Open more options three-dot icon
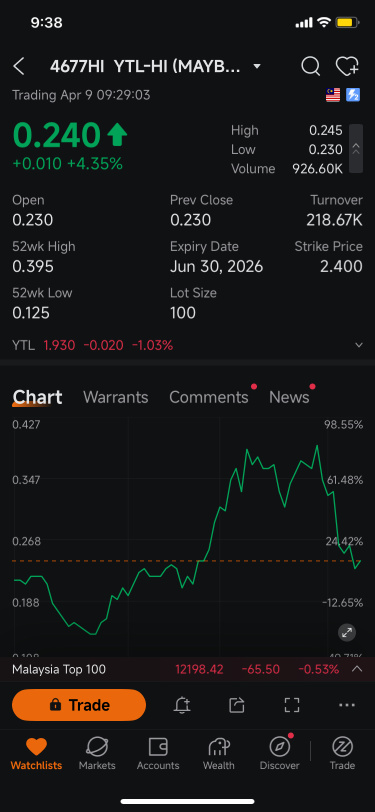The width and height of the screenshot is (375, 812). (347, 705)
